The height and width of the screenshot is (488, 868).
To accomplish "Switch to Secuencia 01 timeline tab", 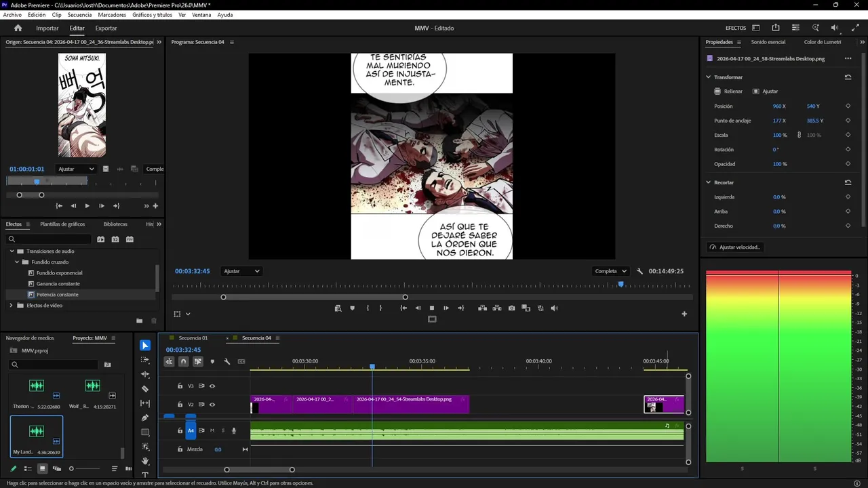I will coord(193,338).
